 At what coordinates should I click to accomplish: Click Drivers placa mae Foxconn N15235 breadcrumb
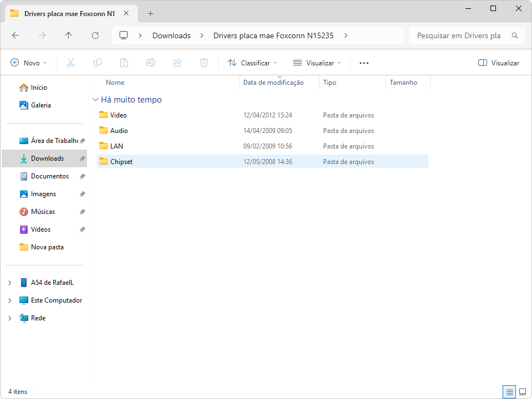click(x=273, y=35)
